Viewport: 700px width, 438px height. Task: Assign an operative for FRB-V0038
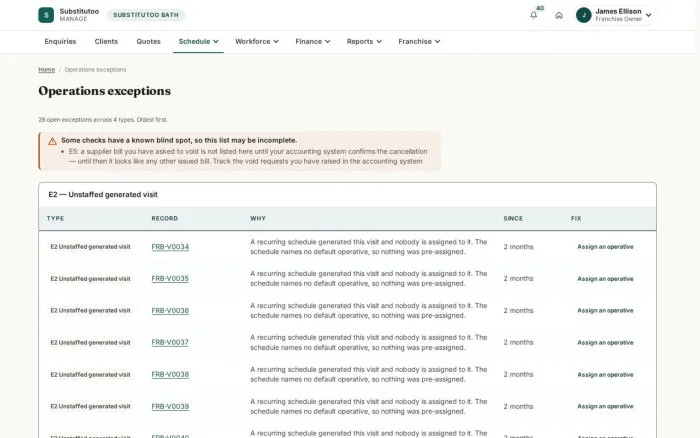click(605, 375)
